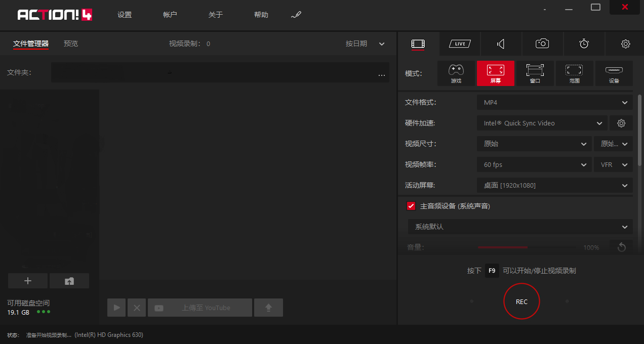Open the 设置 menu

pyautogui.click(x=125, y=15)
